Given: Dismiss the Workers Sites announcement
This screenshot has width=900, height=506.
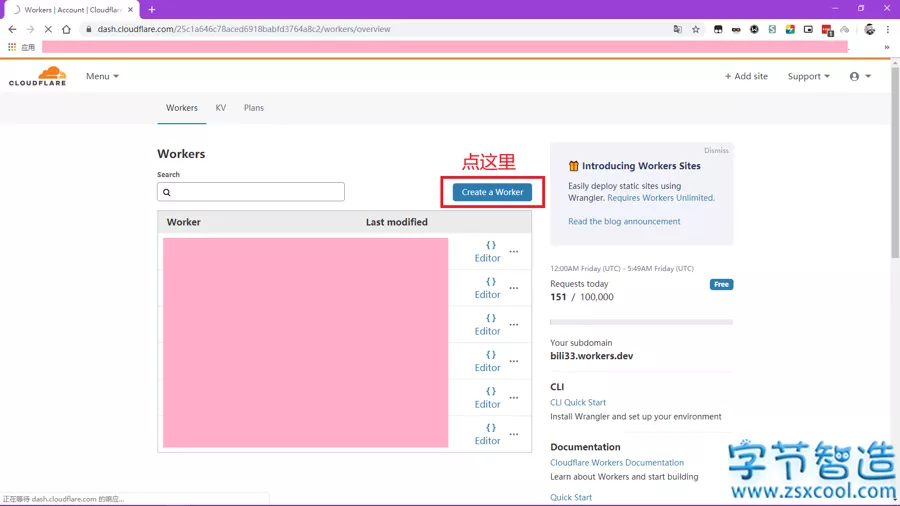Looking at the screenshot, I should [x=716, y=150].
